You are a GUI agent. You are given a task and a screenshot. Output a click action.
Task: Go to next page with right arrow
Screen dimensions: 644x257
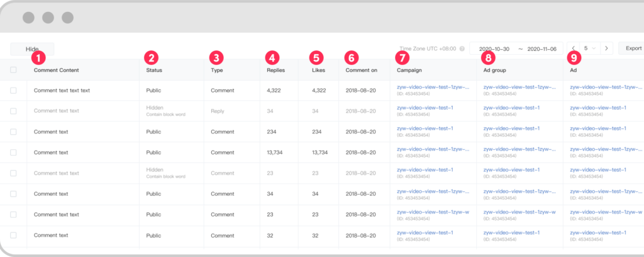(x=606, y=49)
